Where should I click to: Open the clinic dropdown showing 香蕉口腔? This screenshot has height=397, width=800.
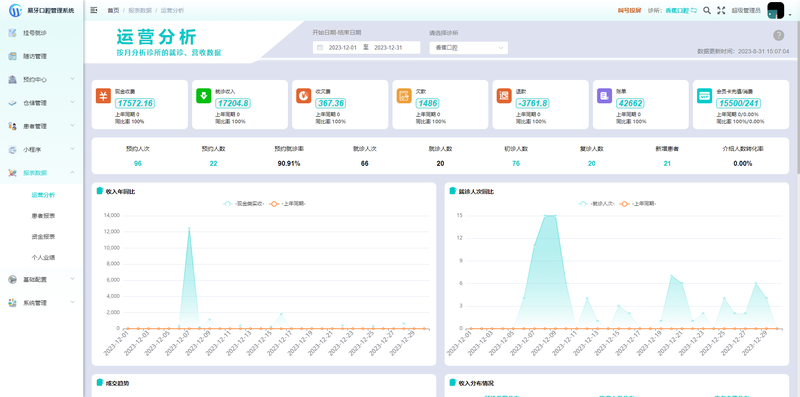[468, 48]
